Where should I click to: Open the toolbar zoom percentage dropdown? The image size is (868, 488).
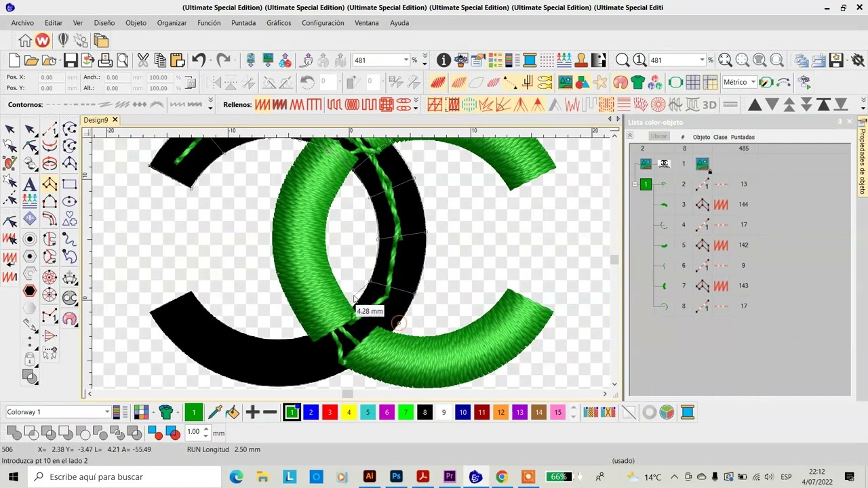[x=406, y=60]
